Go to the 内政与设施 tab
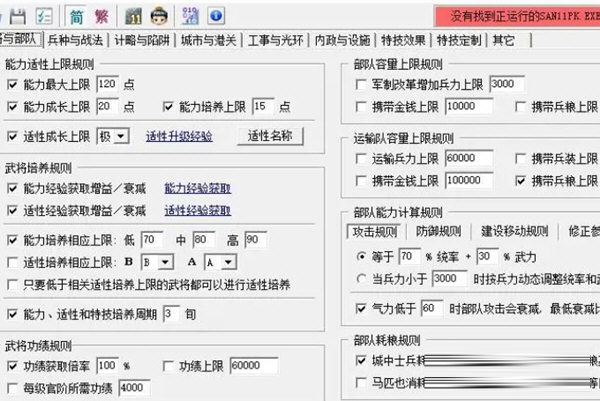The width and height of the screenshot is (600, 401). [x=342, y=40]
